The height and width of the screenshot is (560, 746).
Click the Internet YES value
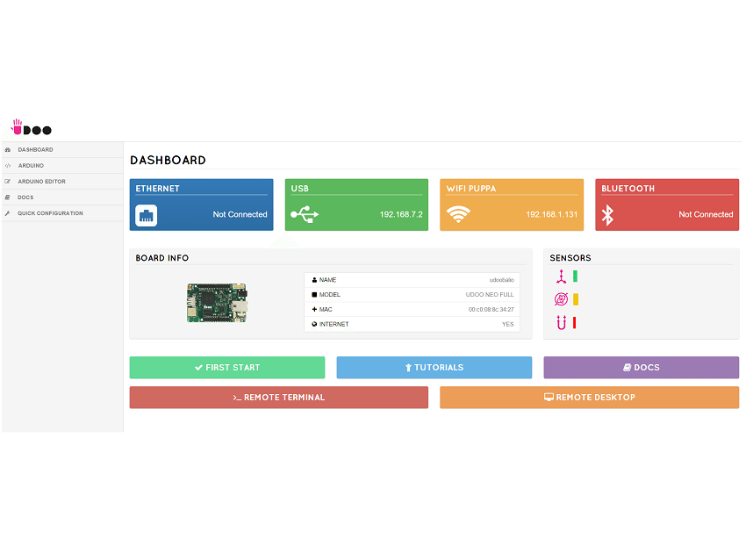(508, 324)
